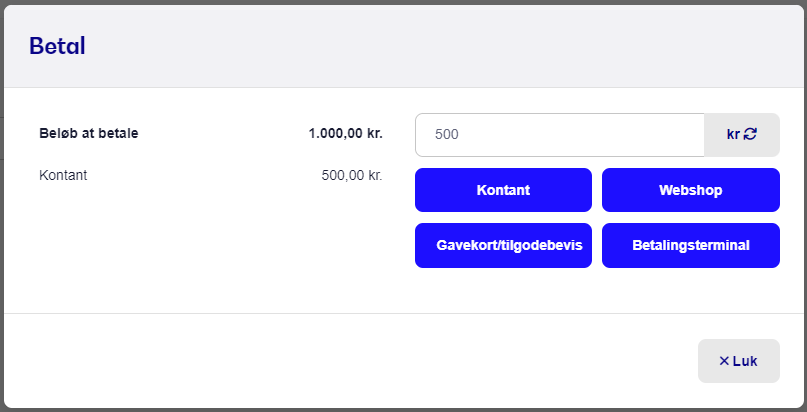Click the Betal dialog heading

point(57,46)
